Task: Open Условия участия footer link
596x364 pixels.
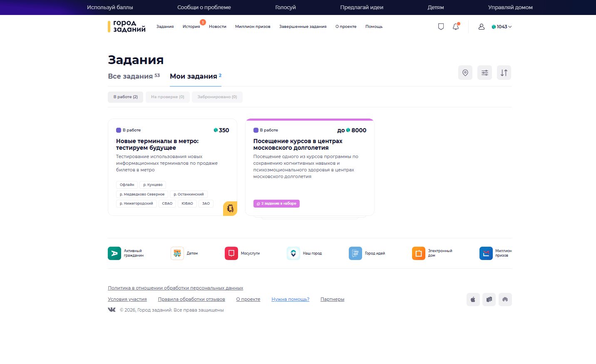Action: (x=127, y=299)
